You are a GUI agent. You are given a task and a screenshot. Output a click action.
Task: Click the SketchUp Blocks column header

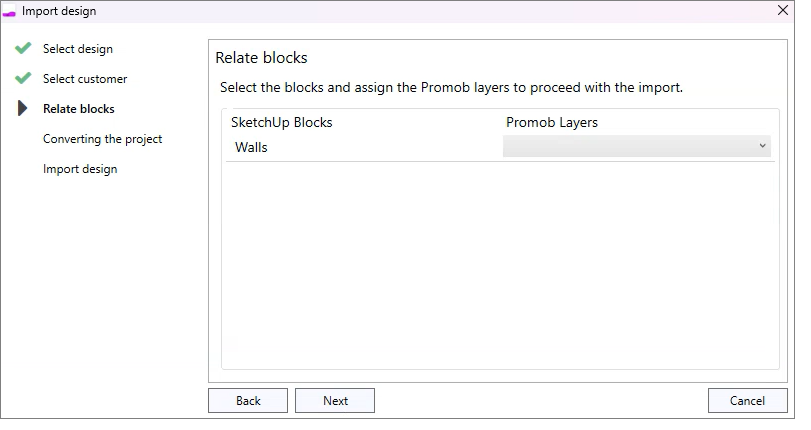coord(281,123)
